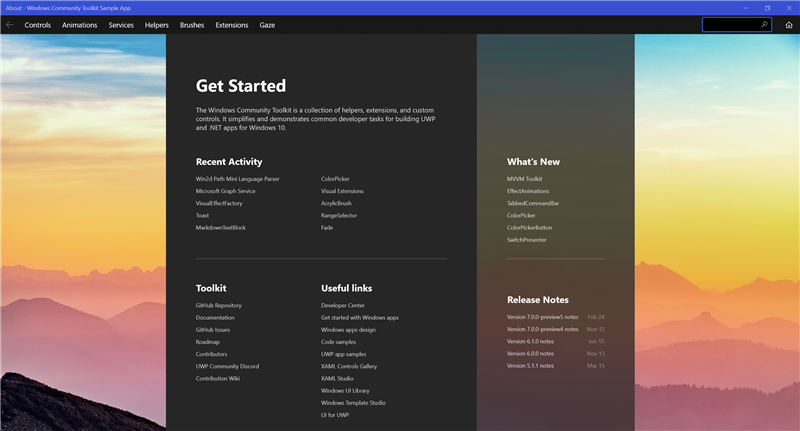The height and width of the screenshot is (431, 800).
Task: Open the UWP Community Discord link
Action: [x=227, y=366]
